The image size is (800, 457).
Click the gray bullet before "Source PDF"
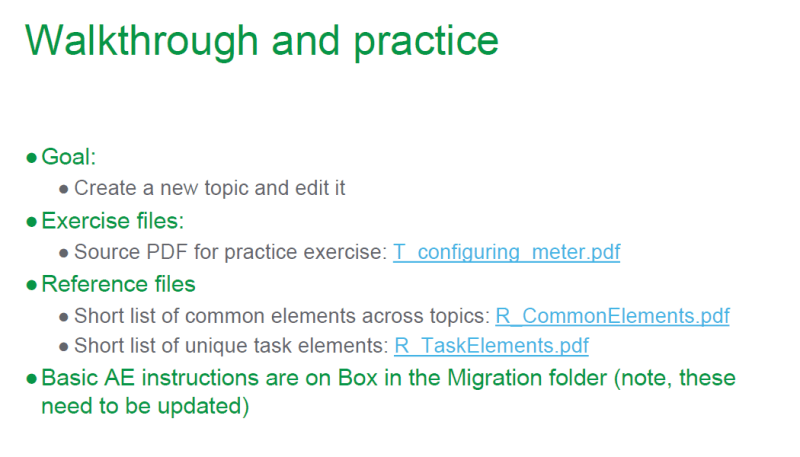65,253
